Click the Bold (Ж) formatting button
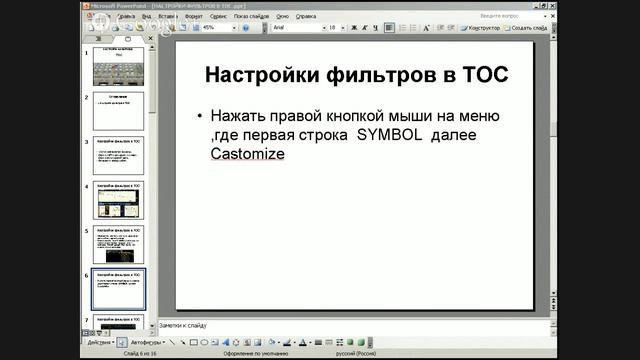 (x=354, y=28)
